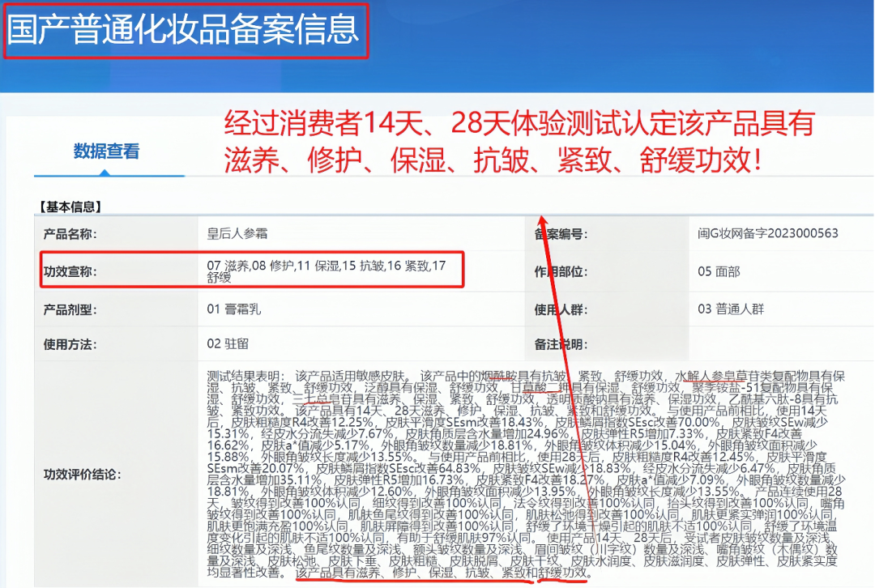
Task: Click the 作用部位 field label
Action: click(x=561, y=271)
